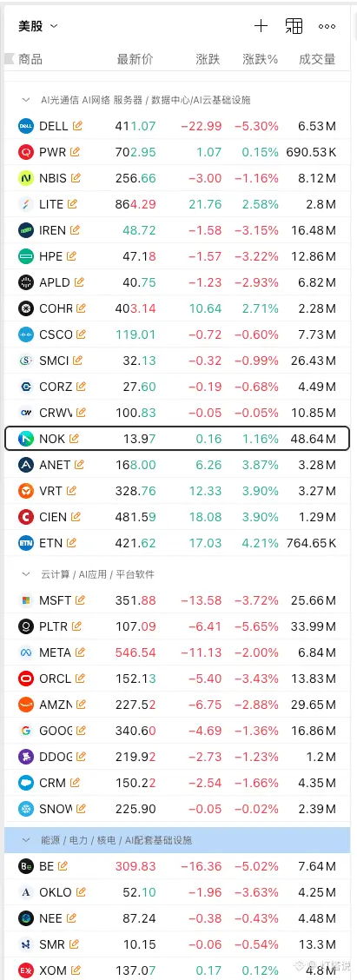Click the flag icon beside 商品 header

[x=9, y=59]
